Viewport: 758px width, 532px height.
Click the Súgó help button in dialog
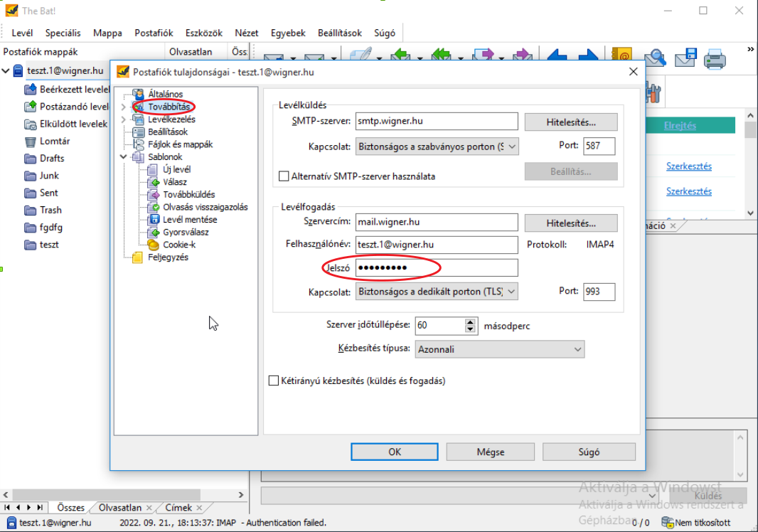pos(589,452)
